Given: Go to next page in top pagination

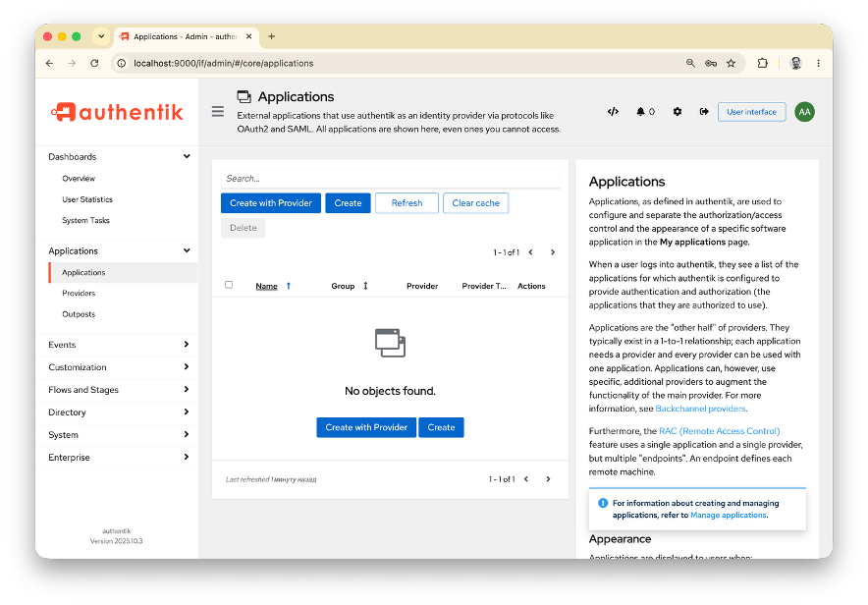Looking at the screenshot, I should (x=553, y=252).
